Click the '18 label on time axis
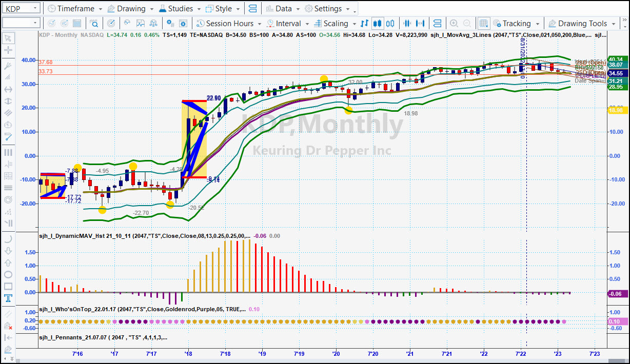This screenshot has width=630, height=364. tap(188, 353)
